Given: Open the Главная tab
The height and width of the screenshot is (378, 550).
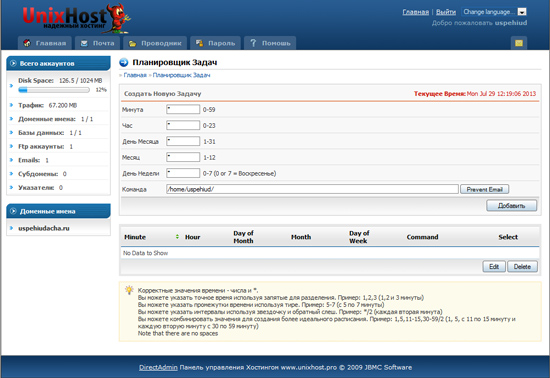Looking at the screenshot, I should [45, 43].
